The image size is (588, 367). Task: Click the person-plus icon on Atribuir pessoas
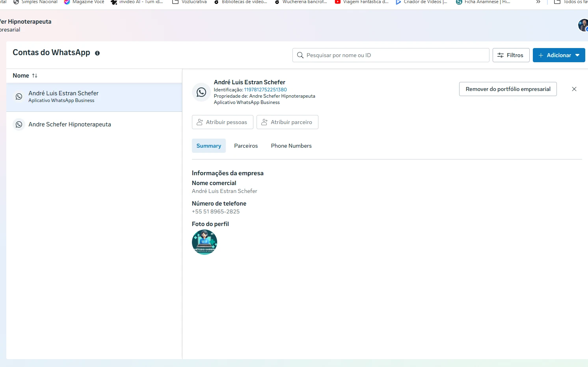click(x=200, y=122)
